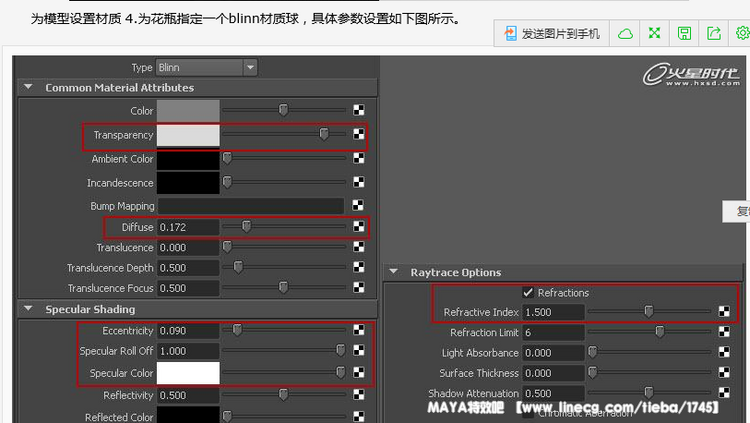750x423 pixels.
Task: Collapse the Specular Shading section
Action: pyautogui.click(x=27, y=309)
